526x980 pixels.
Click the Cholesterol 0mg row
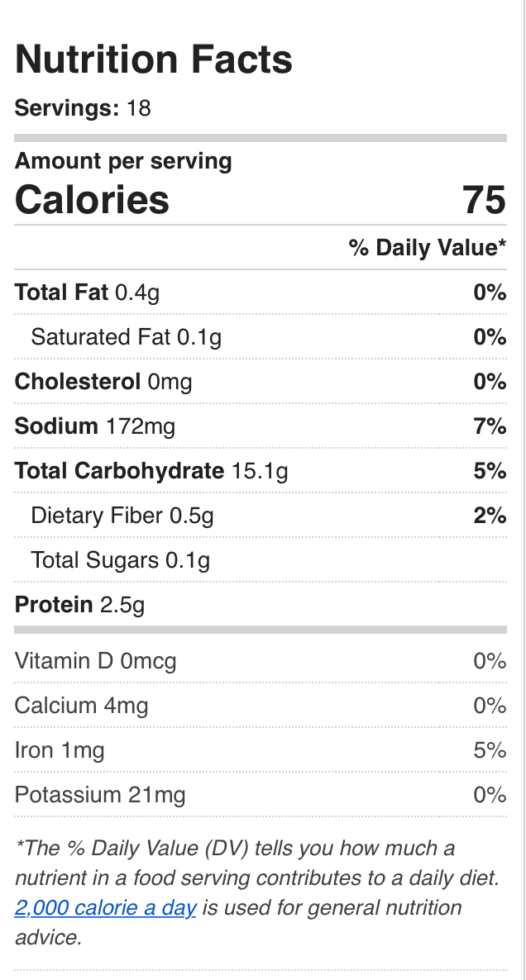click(x=103, y=382)
